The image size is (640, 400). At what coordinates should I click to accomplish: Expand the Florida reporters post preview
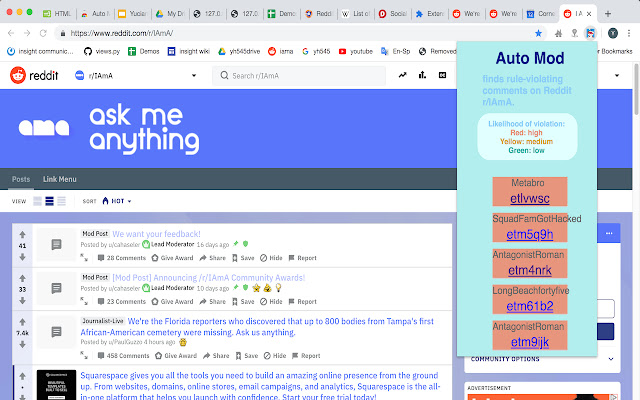(84, 355)
